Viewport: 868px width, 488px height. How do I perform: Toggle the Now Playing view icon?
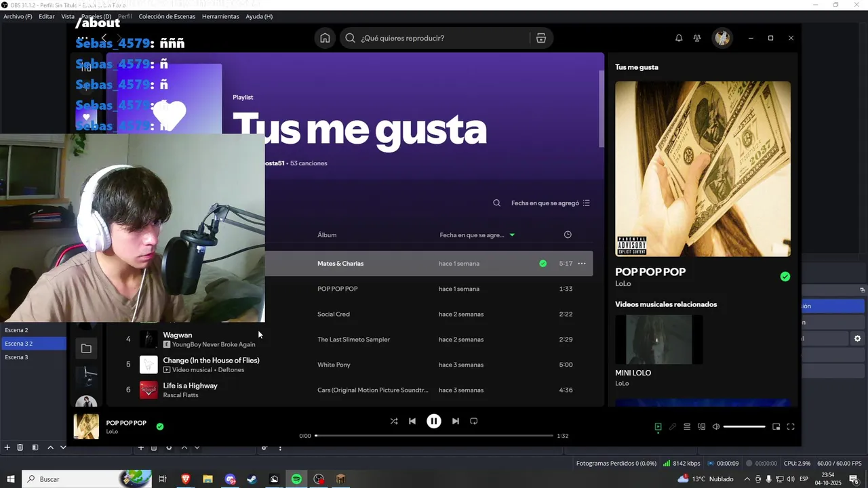point(658,426)
